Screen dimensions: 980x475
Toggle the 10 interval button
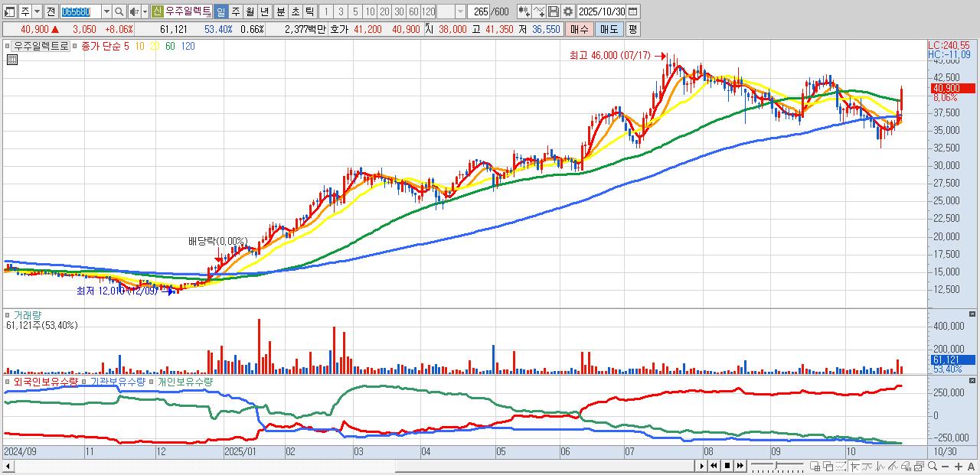(x=370, y=11)
